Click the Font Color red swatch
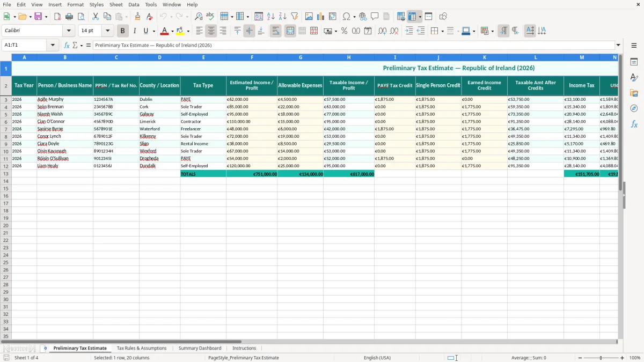The height and width of the screenshot is (362, 644). tap(165, 31)
